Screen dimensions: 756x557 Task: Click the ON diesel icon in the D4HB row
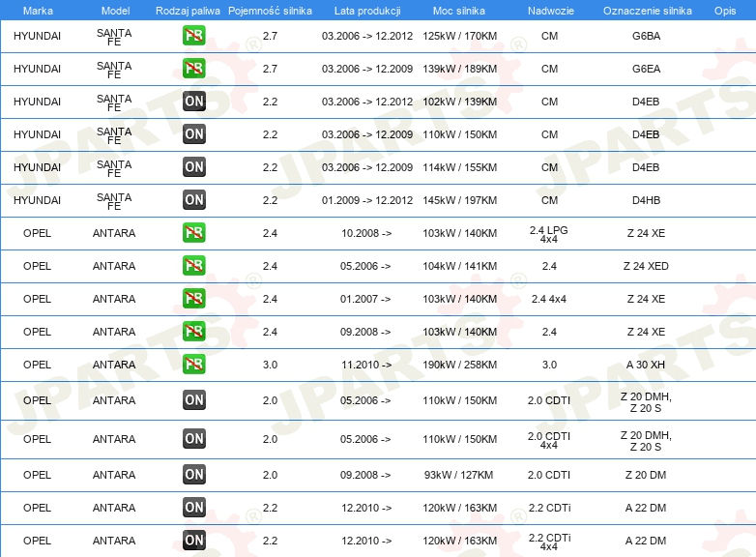[x=193, y=200]
